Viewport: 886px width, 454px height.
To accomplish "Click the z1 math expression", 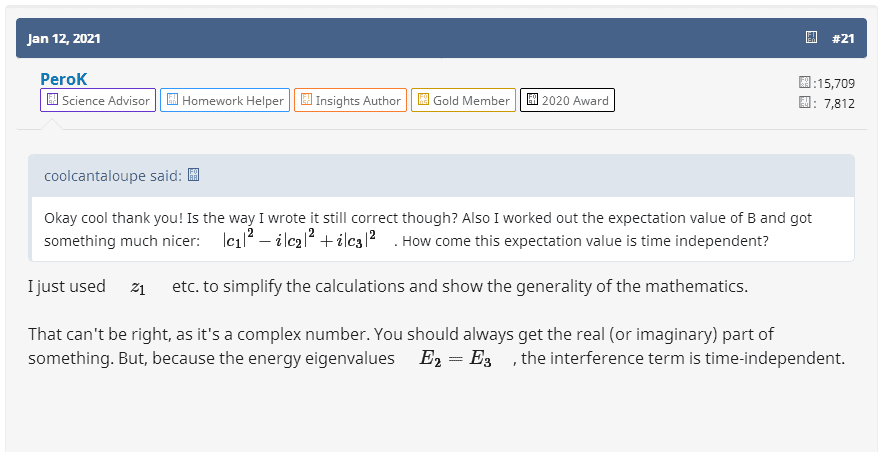I will [138, 287].
